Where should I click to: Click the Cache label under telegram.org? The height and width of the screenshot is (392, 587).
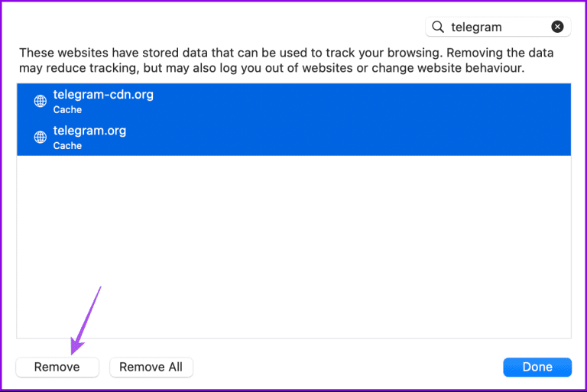tap(67, 146)
